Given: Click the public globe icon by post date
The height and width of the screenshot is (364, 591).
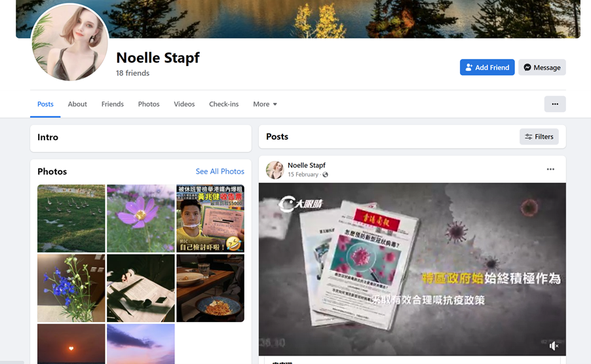Looking at the screenshot, I should pyautogui.click(x=325, y=175).
